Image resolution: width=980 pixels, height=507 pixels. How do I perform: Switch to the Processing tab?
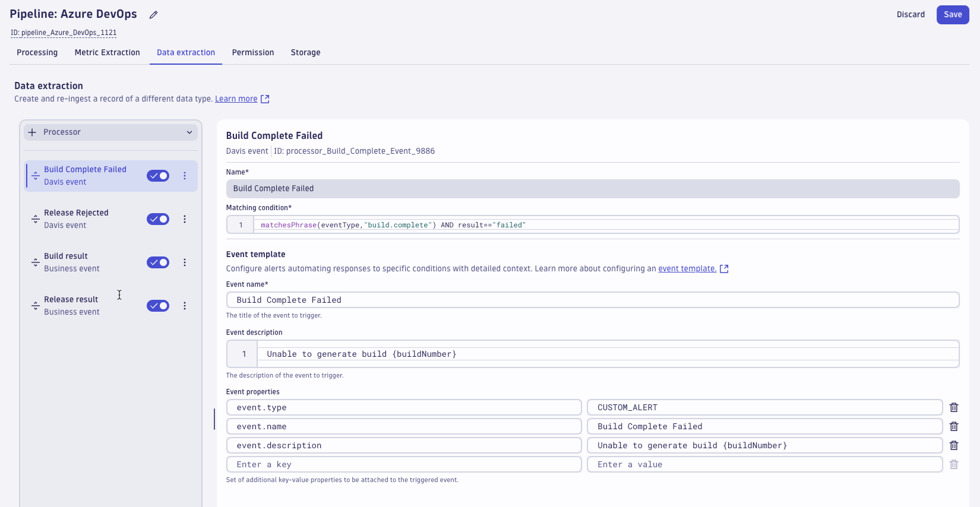tap(37, 52)
